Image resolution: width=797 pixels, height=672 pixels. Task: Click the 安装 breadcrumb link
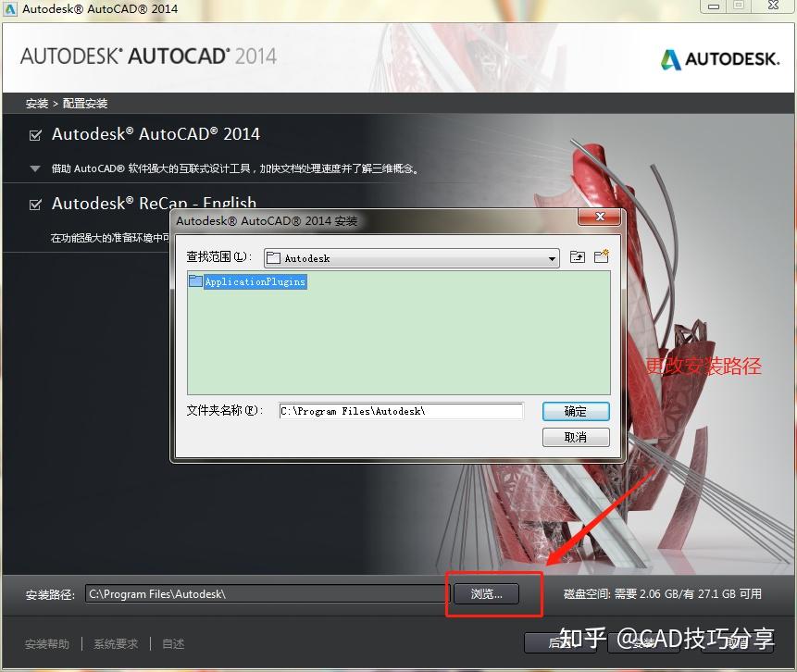[37, 104]
